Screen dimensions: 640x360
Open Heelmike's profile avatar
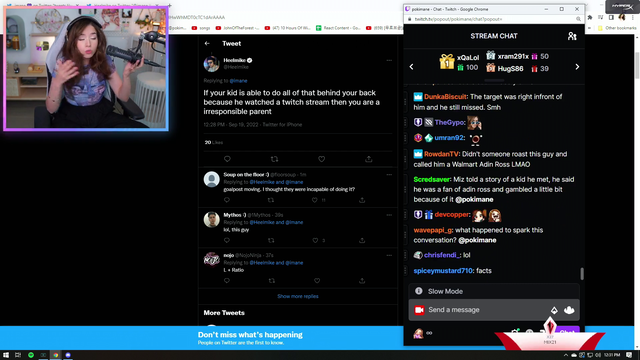(x=211, y=64)
